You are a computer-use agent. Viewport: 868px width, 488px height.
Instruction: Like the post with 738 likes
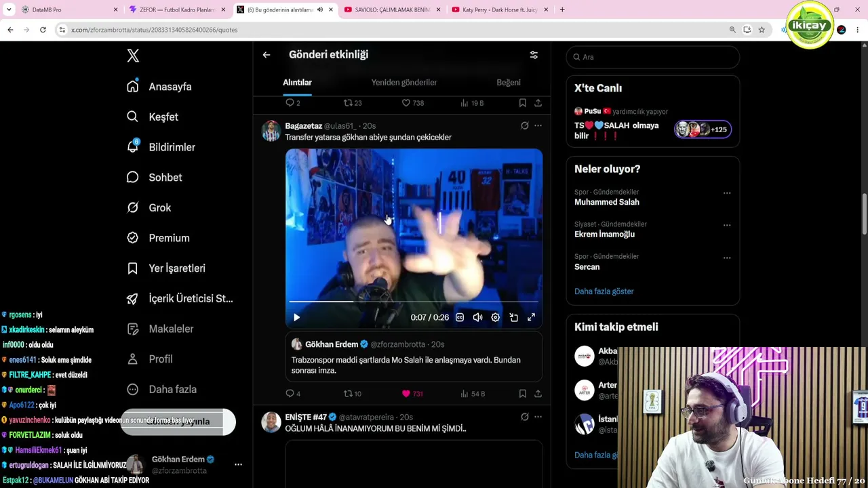pos(412,103)
